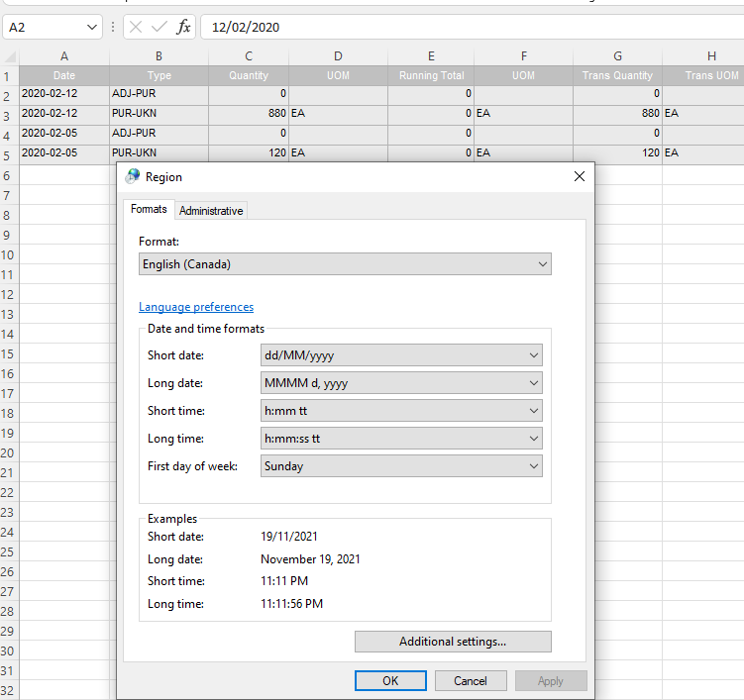The image size is (744, 700).
Task: Click the Region dialog globe icon
Action: [x=133, y=176]
